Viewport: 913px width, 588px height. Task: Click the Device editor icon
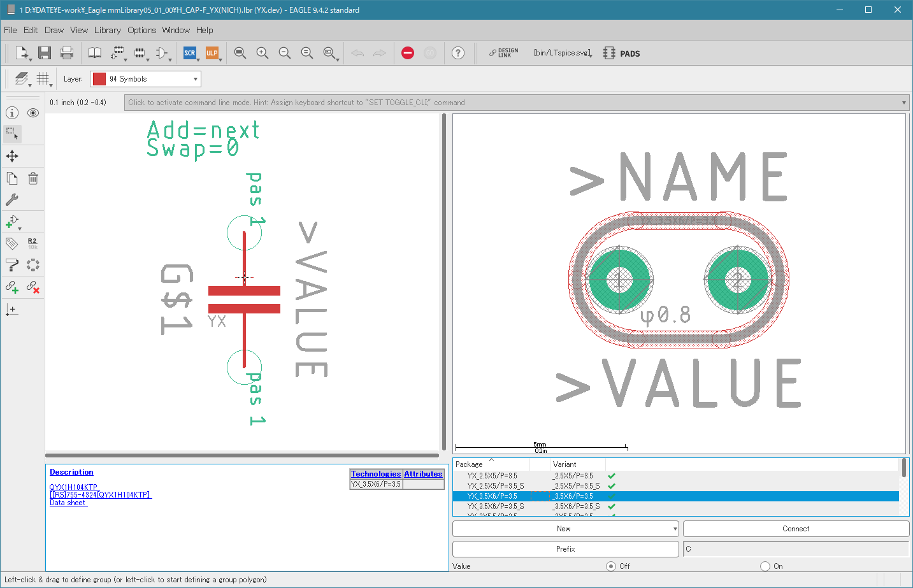pos(118,53)
